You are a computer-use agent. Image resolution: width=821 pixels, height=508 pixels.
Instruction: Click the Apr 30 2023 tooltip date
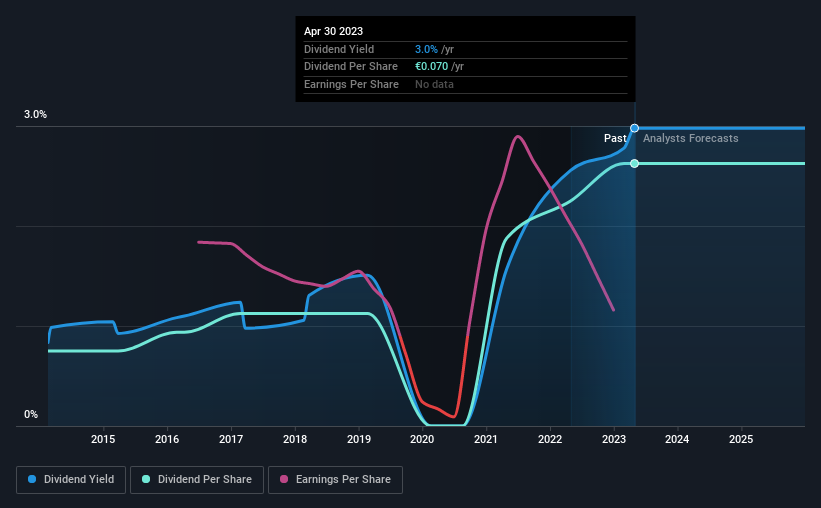click(x=334, y=31)
